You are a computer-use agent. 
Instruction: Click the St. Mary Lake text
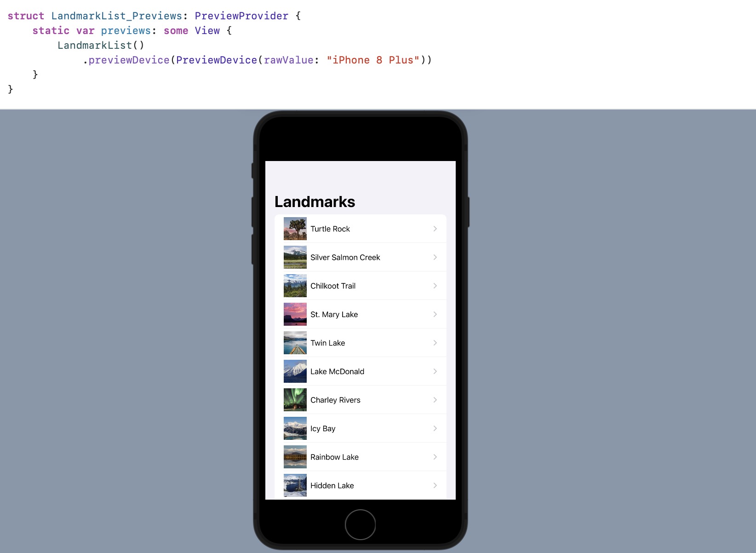tap(334, 314)
